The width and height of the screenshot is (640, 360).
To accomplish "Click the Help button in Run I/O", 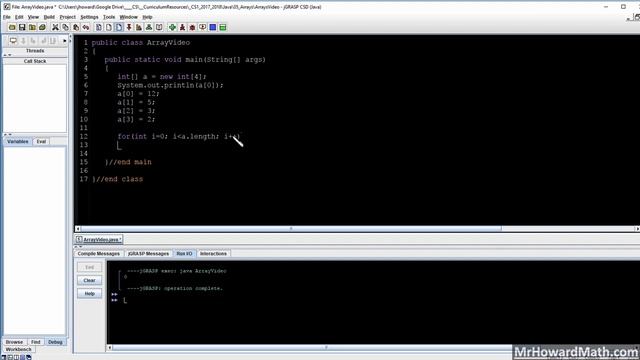I will click(89, 294).
